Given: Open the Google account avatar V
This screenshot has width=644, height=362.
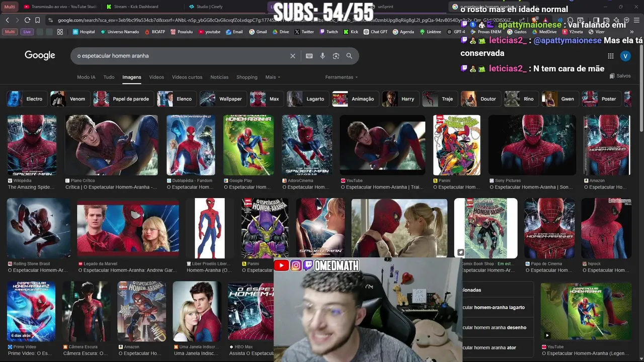Looking at the screenshot, I should (625, 56).
